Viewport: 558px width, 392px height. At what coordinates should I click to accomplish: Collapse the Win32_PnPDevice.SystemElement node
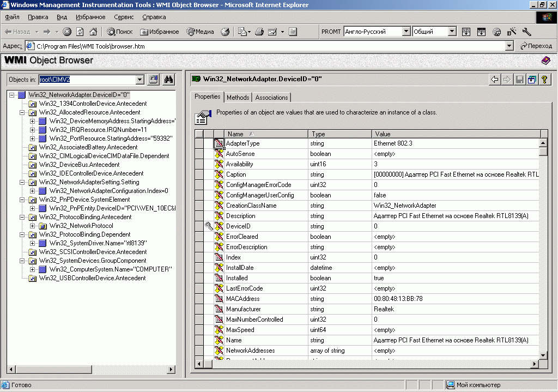coord(22,200)
